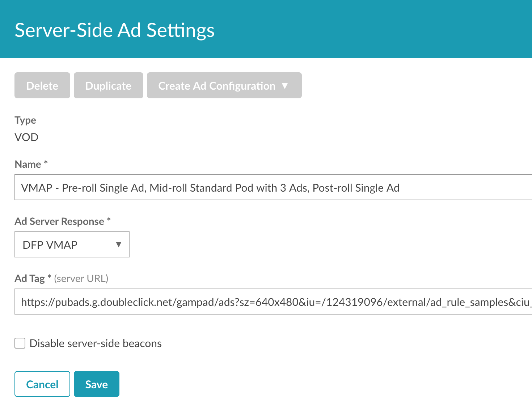Open the Create Ad Configuration menu
The image size is (532, 410).
point(217,86)
